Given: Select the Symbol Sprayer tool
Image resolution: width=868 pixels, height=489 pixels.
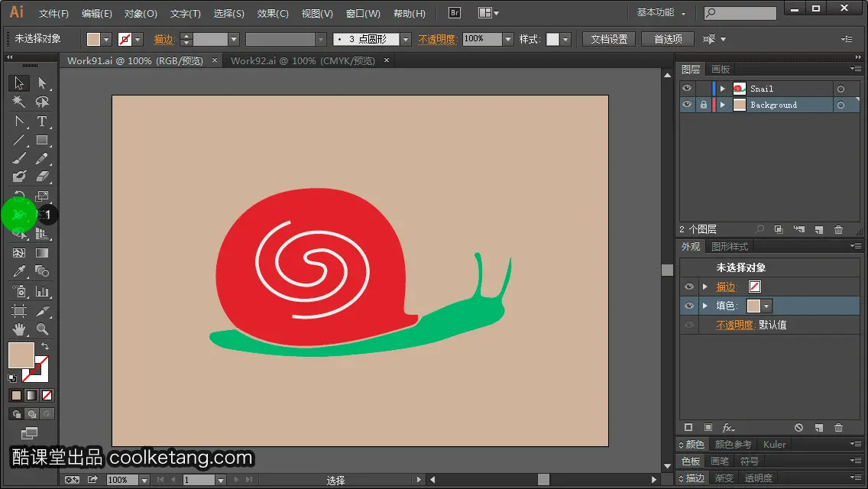Looking at the screenshot, I should point(19,291).
